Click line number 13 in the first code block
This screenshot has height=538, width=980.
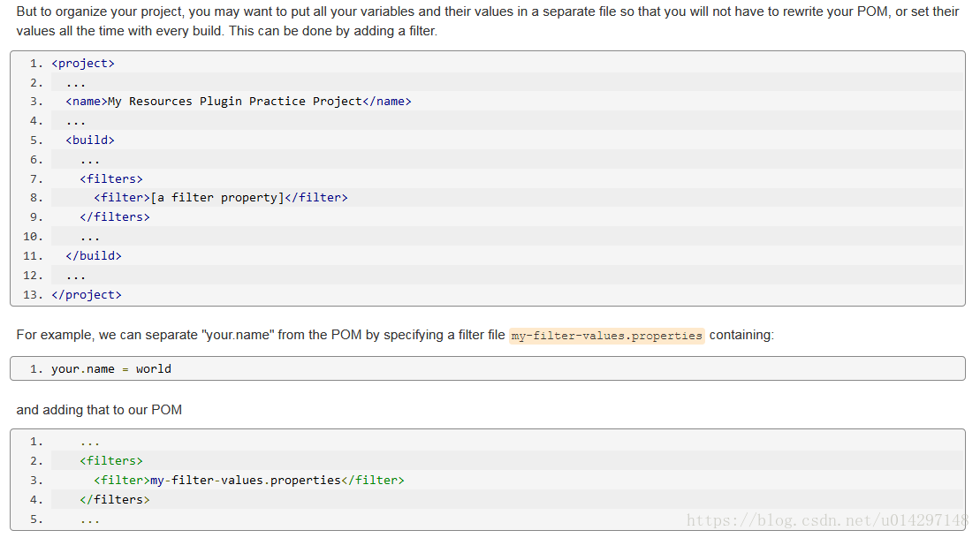coord(33,295)
